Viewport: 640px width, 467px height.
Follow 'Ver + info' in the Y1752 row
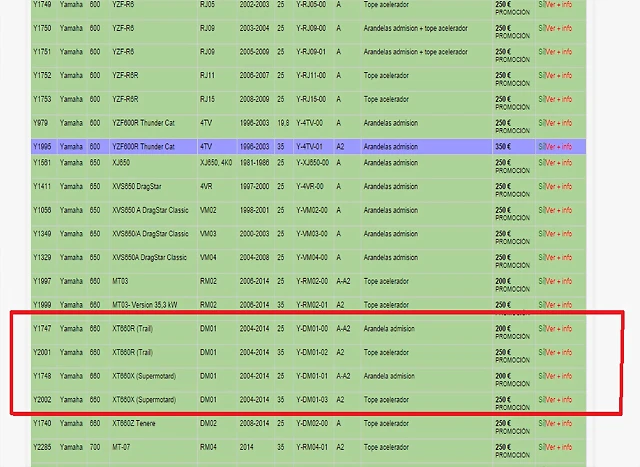559,76
